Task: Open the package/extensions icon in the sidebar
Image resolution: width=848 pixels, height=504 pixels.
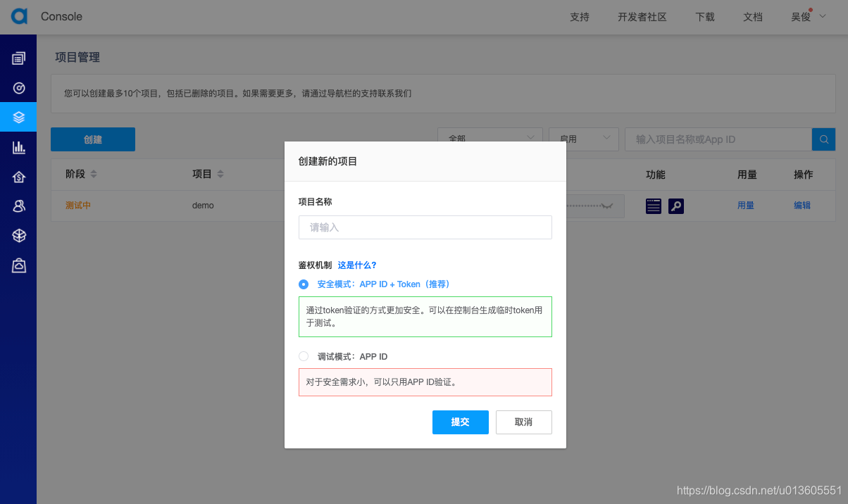Action: 18,235
